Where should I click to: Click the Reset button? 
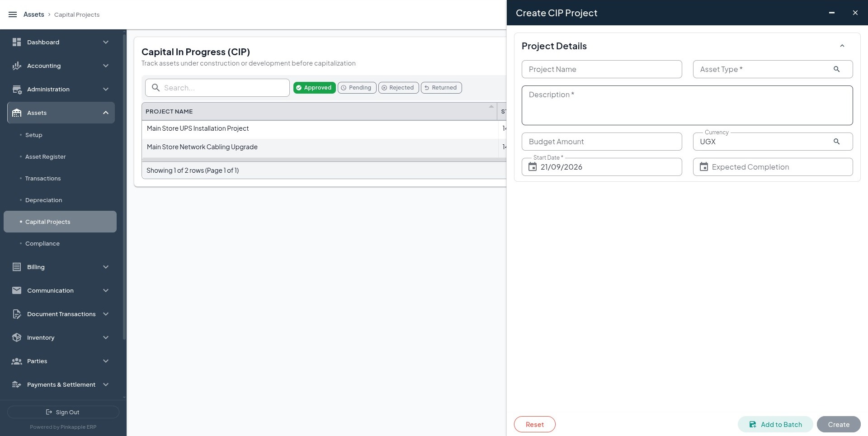pyautogui.click(x=534, y=424)
